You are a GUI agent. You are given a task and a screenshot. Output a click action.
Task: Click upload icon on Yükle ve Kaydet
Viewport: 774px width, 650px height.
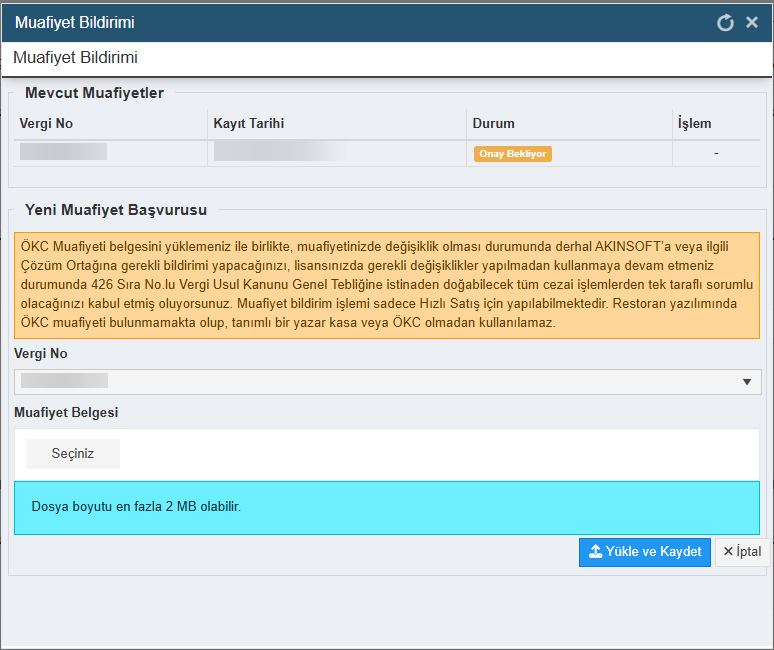tap(595, 552)
